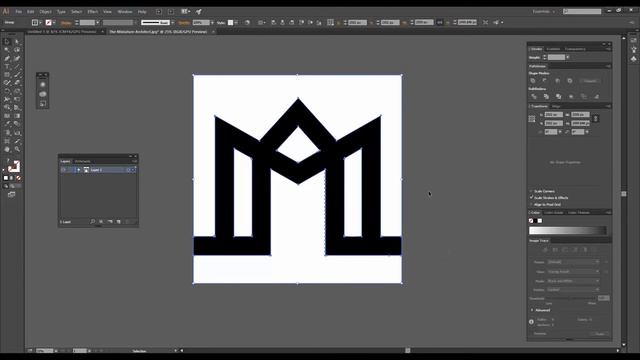Screen dimensions: 640x360
Task: Enable the Scale Corners checkbox
Action: point(532,191)
